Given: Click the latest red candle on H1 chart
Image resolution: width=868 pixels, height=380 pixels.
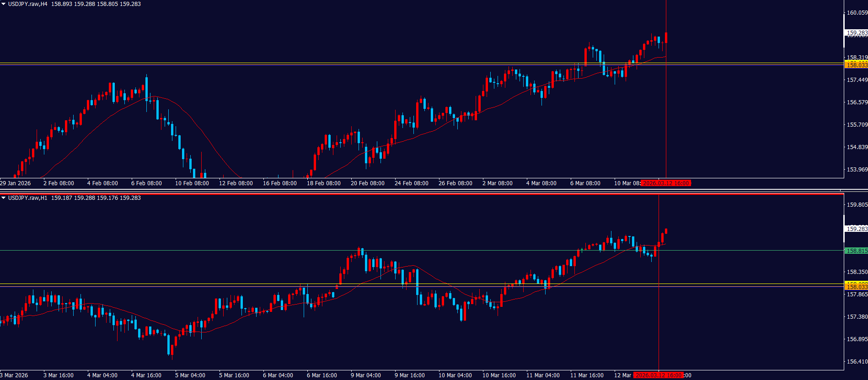Looking at the screenshot, I should point(666,231).
